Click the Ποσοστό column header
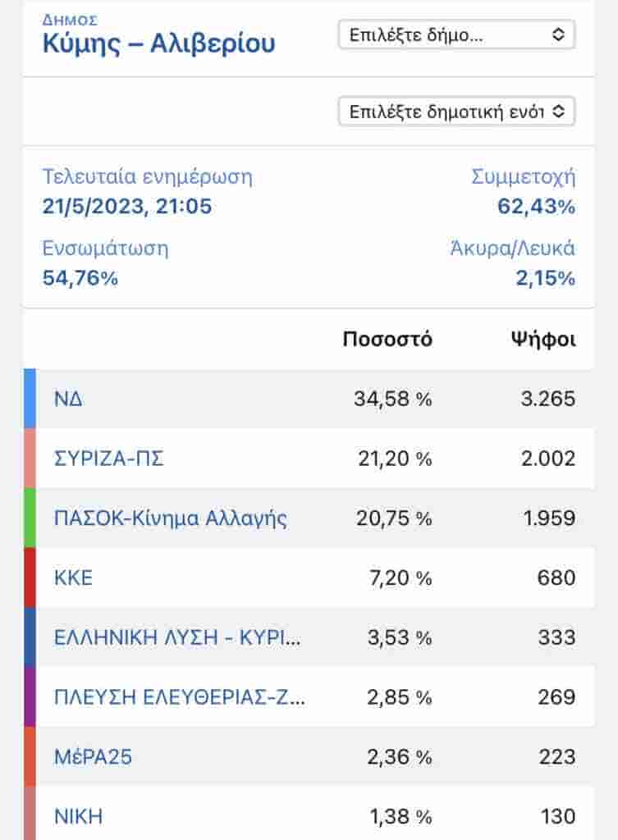The image size is (618, 840). click(x=387, y=340)
